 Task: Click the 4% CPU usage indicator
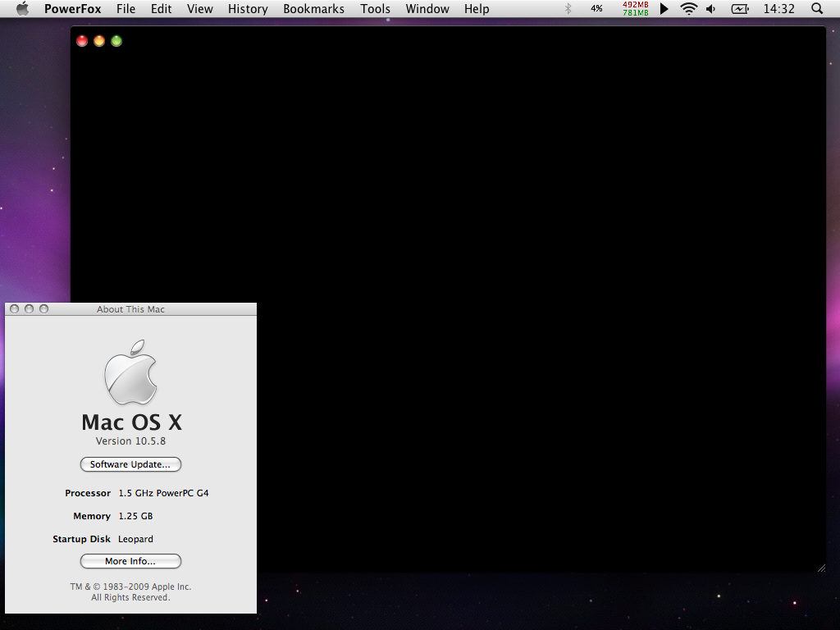596,8
